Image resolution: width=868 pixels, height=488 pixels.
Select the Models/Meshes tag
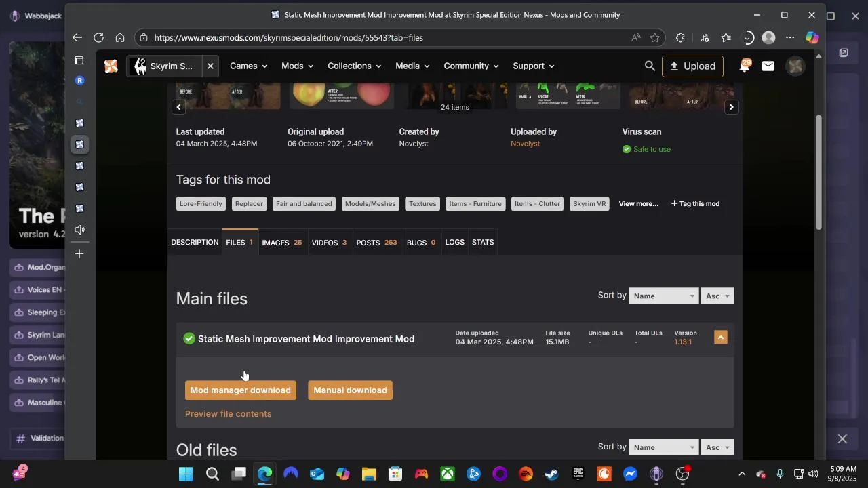click(x=370, y=204)
